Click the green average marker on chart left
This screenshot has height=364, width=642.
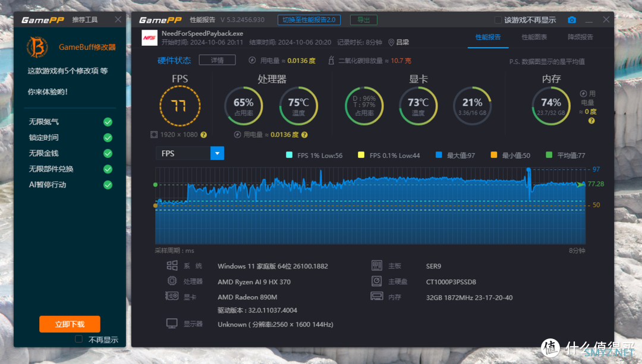tap(155, 185)
